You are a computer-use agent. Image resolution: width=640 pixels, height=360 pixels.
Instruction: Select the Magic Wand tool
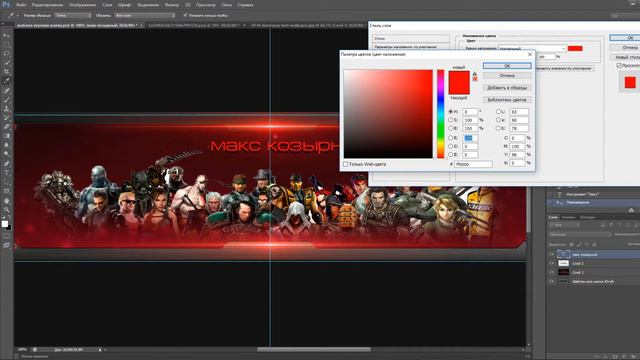coord(6,62)
